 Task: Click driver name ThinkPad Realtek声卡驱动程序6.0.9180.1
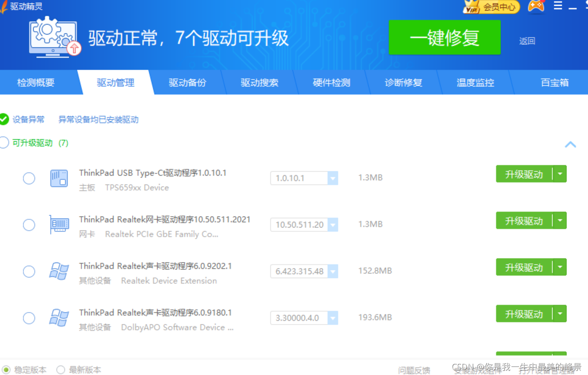(155, 312)
